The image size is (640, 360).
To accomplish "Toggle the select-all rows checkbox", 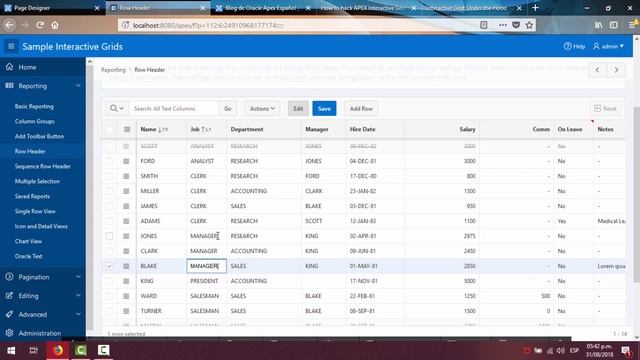I will tap(109, 129).
